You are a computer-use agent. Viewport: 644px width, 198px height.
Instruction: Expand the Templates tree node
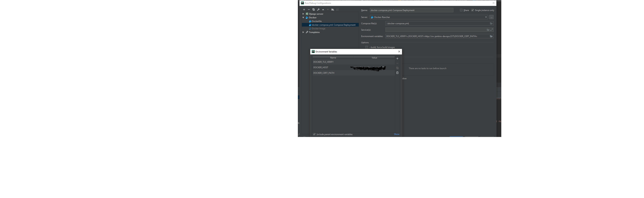coord(303,32)
